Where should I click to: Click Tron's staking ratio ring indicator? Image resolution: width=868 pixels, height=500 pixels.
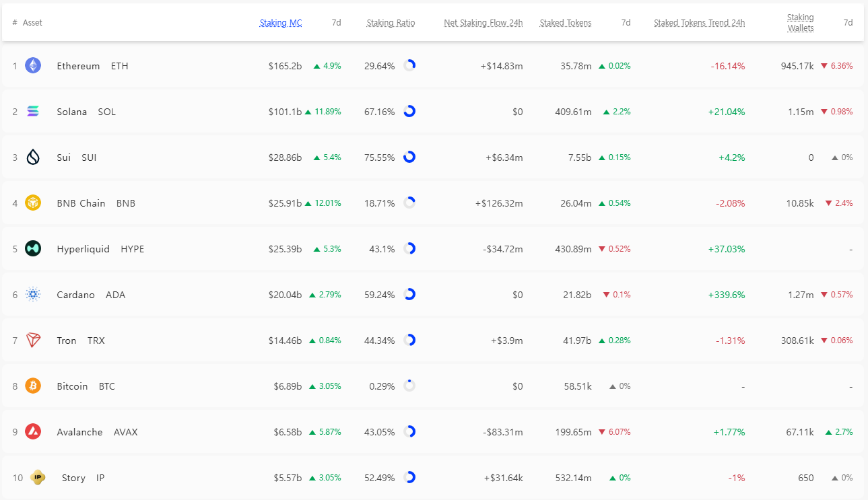tap(409, 340)
